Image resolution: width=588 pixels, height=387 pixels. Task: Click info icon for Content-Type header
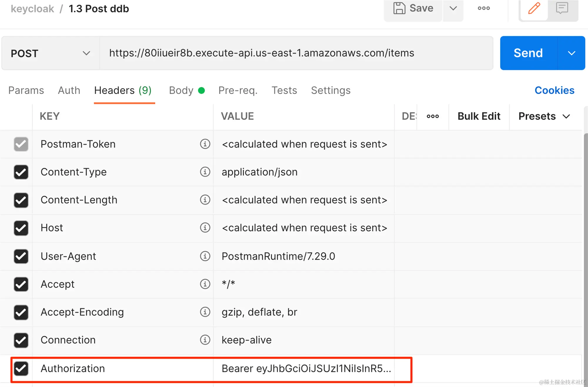(x=205, y=172)
